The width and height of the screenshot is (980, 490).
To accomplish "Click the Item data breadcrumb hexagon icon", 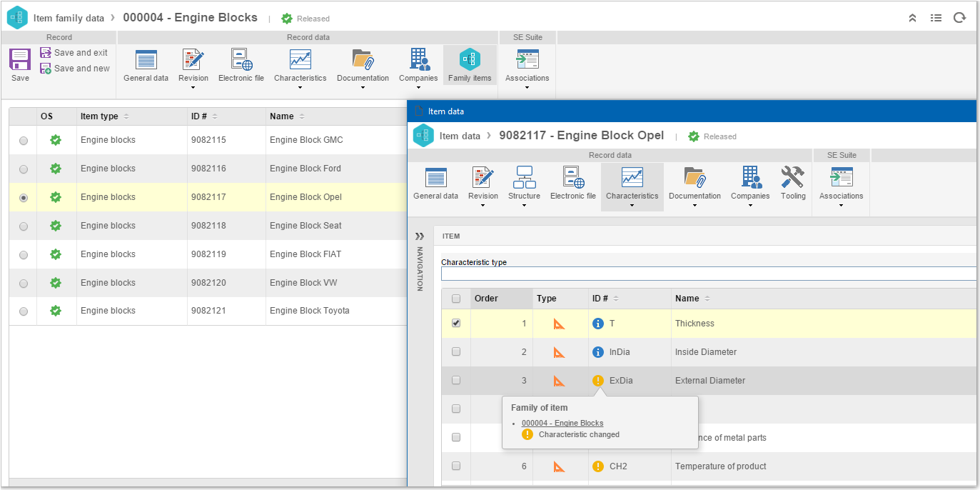I will [x=423, y=136].
